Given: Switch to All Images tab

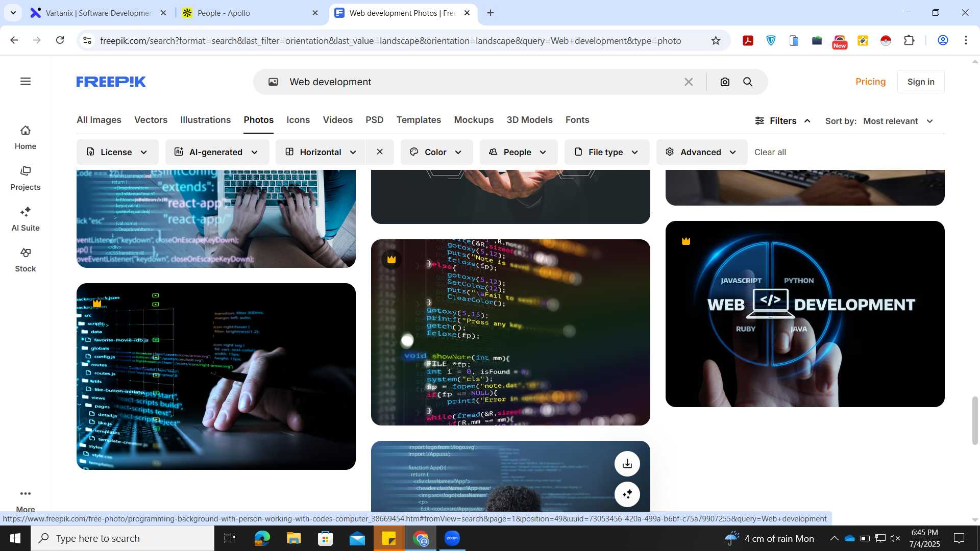Looking at the screenshot, I should click(x=99, y=120).
